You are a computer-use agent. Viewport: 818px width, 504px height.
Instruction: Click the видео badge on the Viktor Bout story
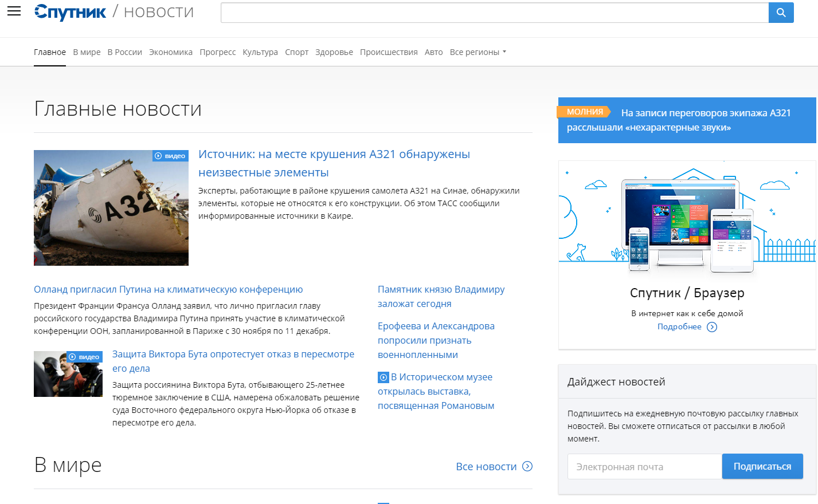[85, 356]
